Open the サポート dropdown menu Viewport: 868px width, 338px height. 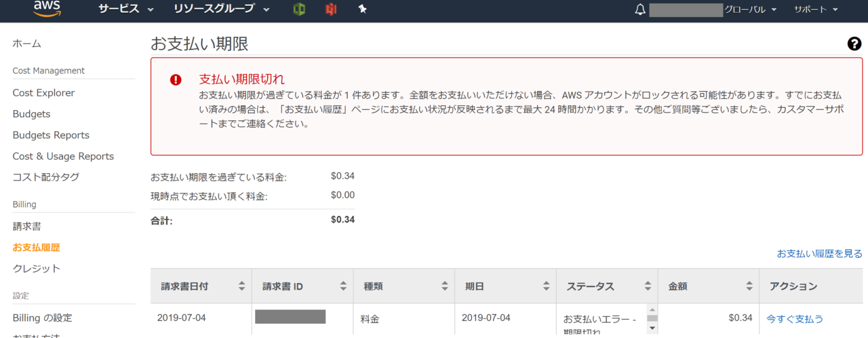pyautogui.click(x=816, y=10)
